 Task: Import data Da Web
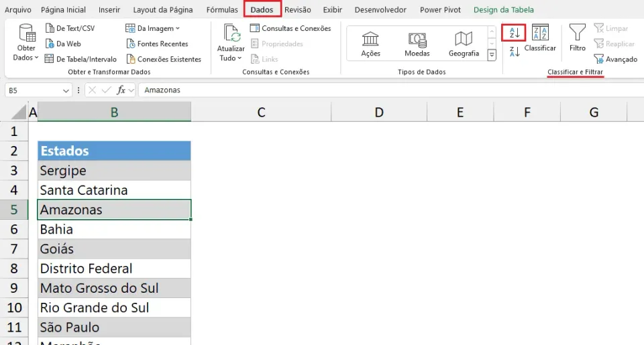[63, 44]
